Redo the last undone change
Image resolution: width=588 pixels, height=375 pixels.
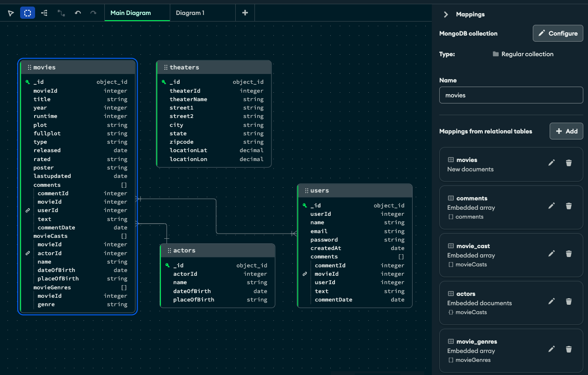[x=94, y=13]
